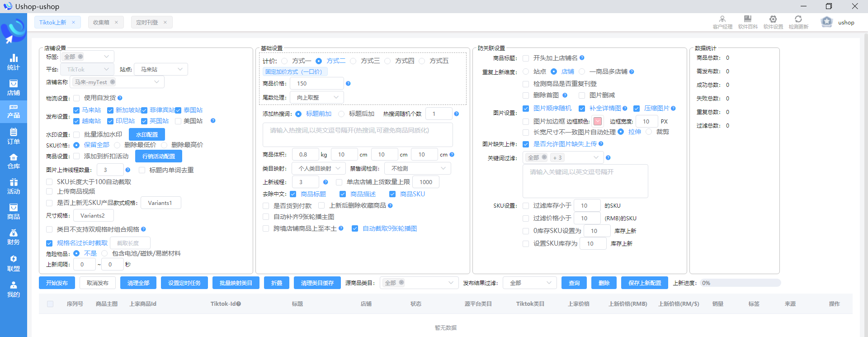Open the 财务 finance sidebar icon
This screenshot has height=337, width=868.
(14, 237)
